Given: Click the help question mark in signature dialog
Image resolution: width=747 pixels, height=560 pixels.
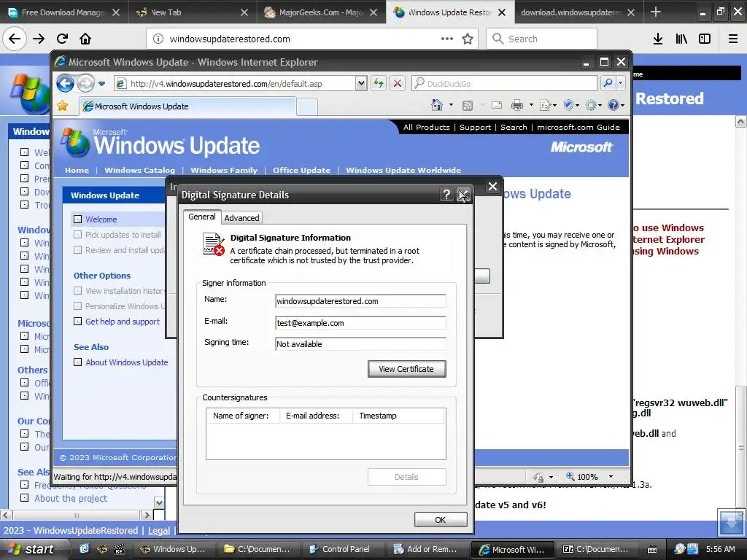Looking at the screenshot, I should pyautogui.click(x=446, y=194).
